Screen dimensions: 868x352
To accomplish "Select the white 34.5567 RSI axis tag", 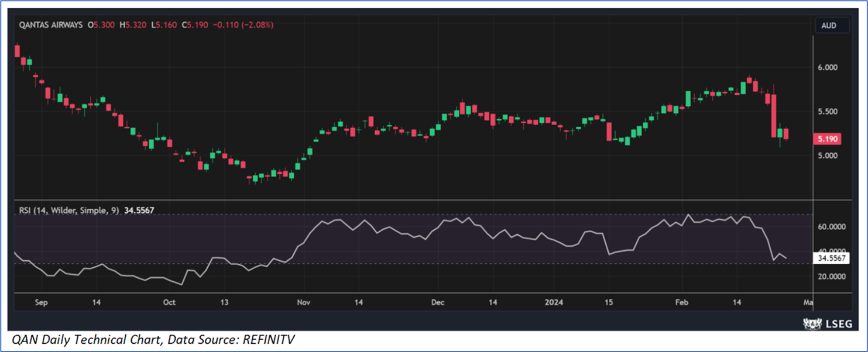I will pos(832,257).
